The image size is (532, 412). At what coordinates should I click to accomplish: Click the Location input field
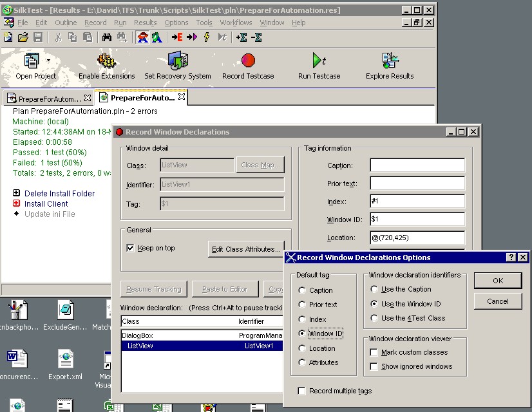[417, 238]
